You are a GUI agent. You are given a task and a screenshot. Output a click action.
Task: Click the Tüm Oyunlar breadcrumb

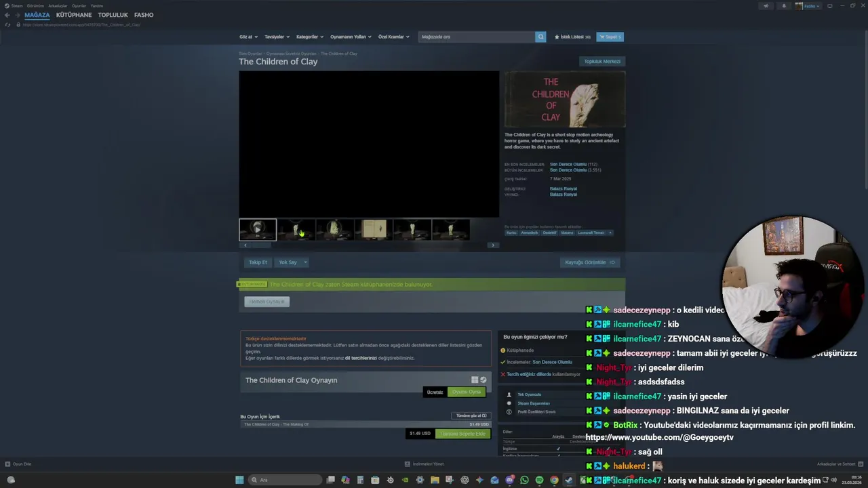(x=250, y=54)
